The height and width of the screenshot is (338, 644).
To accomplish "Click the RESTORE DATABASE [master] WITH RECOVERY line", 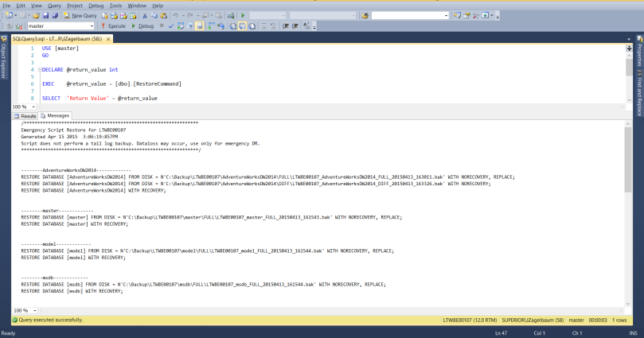I will coord(74,224).
